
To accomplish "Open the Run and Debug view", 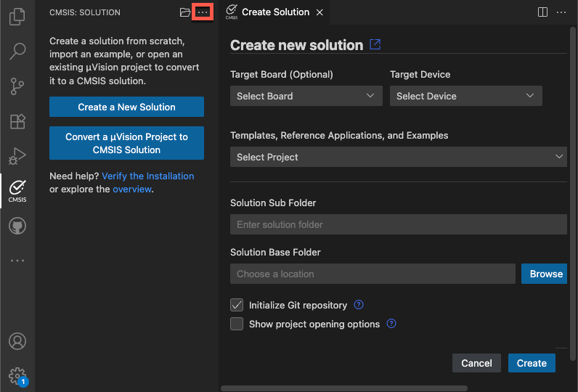I will pyautogui.click(x=17, y=156).
